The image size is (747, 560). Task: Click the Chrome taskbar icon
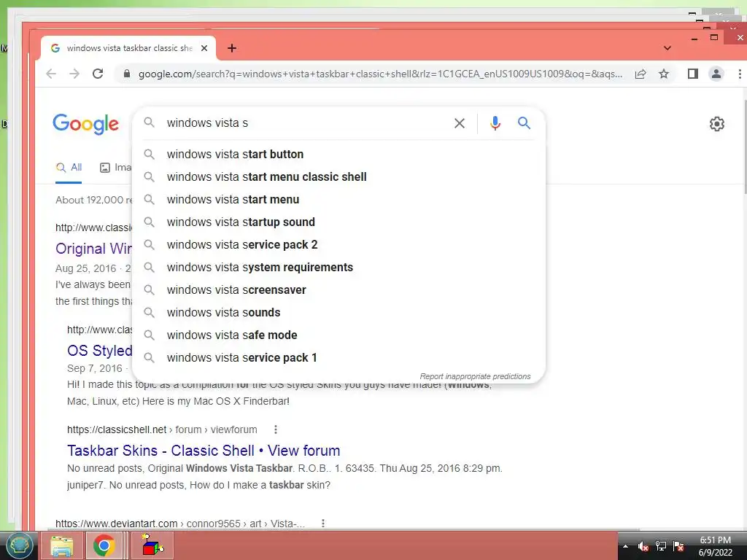tap(104, 545)
